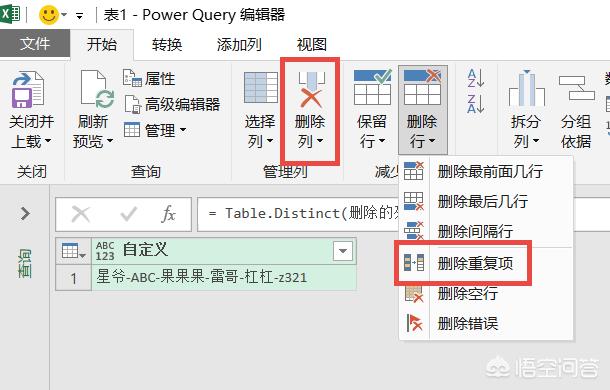610x390 pixels.
Task: Click into the Table.Distinct formula bar
Action: [x=299, y=214]
